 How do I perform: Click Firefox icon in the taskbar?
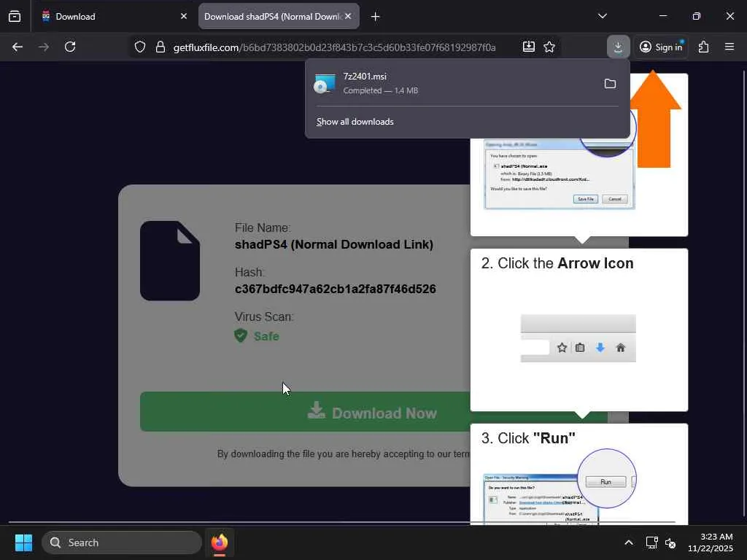pos(220,542)
